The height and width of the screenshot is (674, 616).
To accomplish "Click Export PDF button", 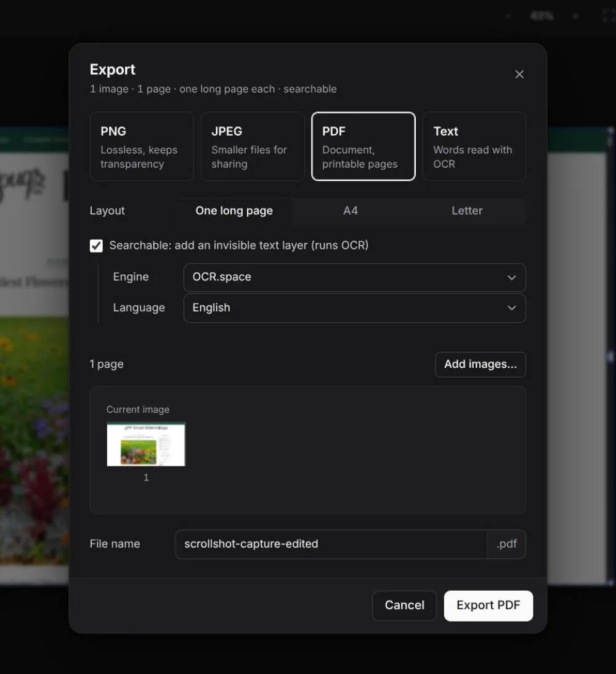I will point(488,606).
